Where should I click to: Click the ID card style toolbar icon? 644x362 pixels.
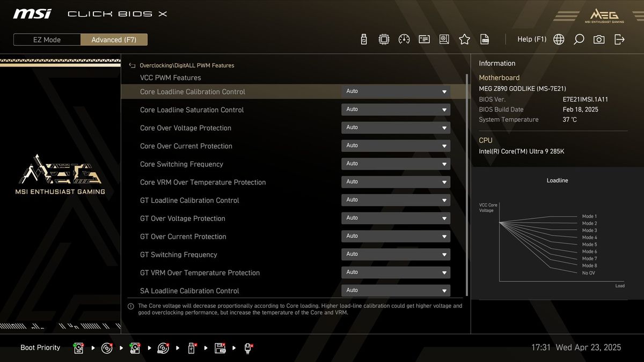click(424, 39)
